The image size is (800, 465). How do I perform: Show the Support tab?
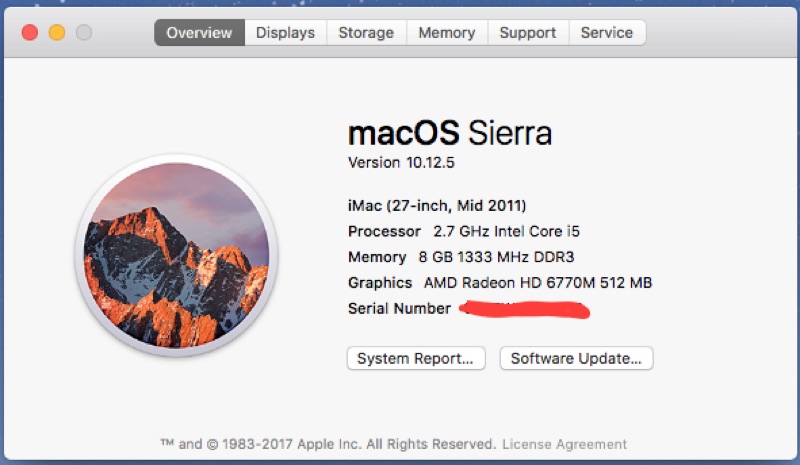(x=528, y=33)
